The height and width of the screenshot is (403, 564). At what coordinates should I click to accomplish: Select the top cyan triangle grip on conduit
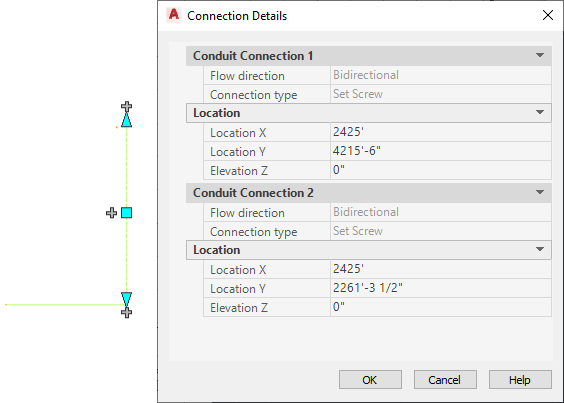pyautogui.click(x=126, y=120)
